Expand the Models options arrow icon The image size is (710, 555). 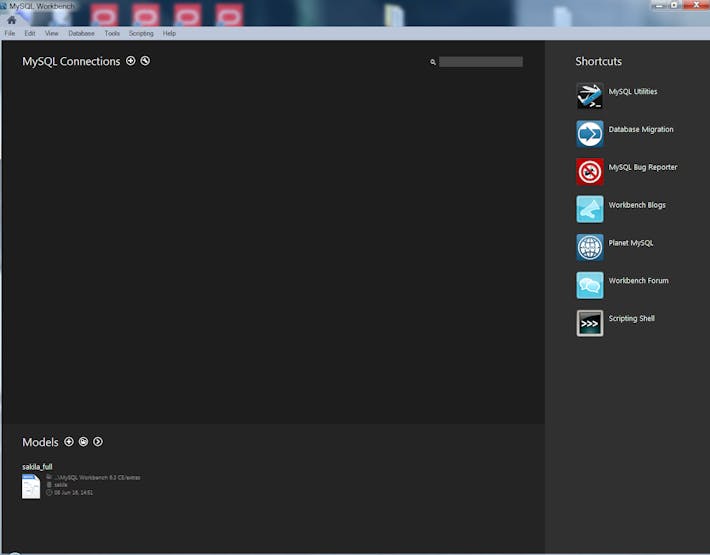[x=98, y=441]
